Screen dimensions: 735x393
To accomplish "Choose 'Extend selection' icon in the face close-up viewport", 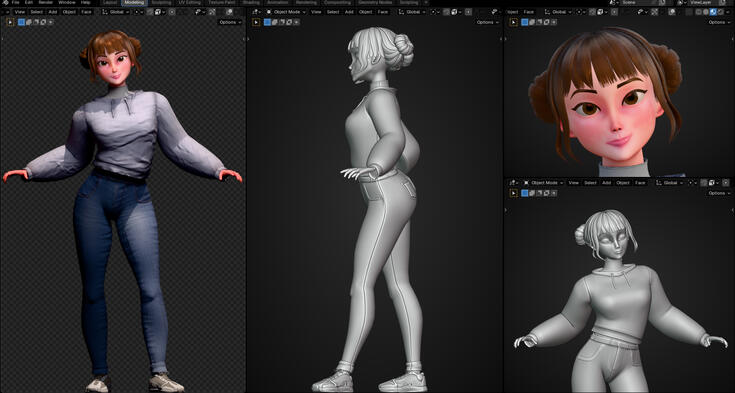I will pos(532,22).
